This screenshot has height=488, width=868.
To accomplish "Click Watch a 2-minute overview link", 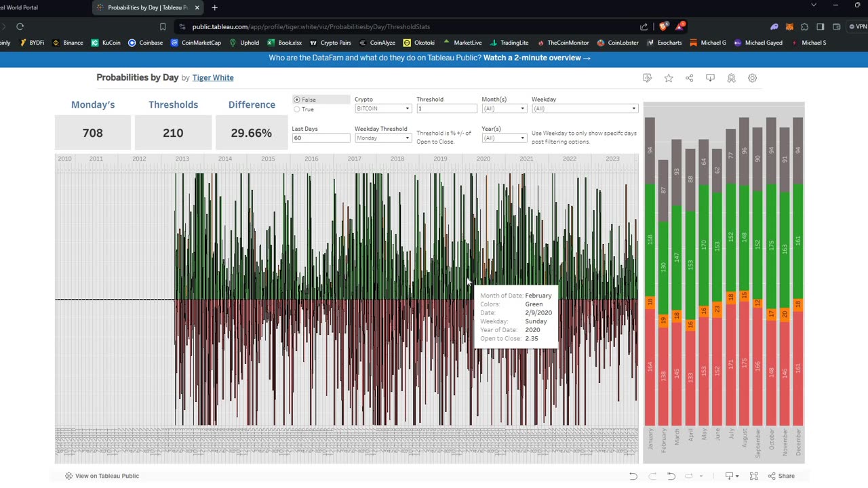I will pyautogui.click(x=536, y=58).
